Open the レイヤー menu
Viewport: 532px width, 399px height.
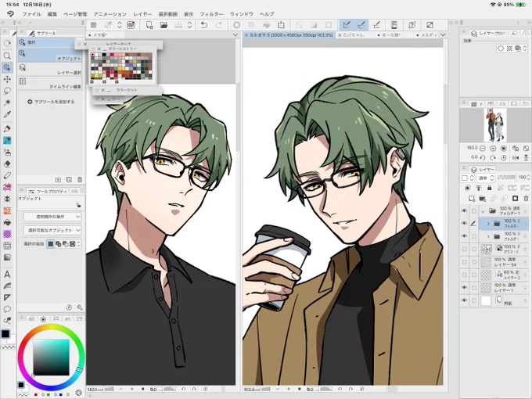point(142,14)
